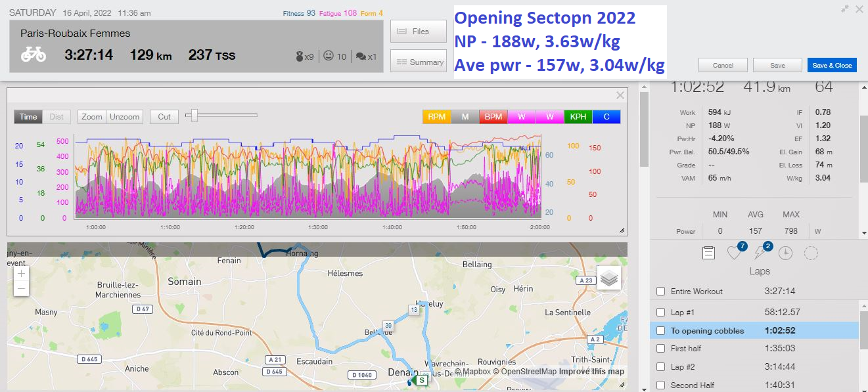Click the Cancel button
The width and height of the screenshot is (868, 392).
tap(723, 65)
